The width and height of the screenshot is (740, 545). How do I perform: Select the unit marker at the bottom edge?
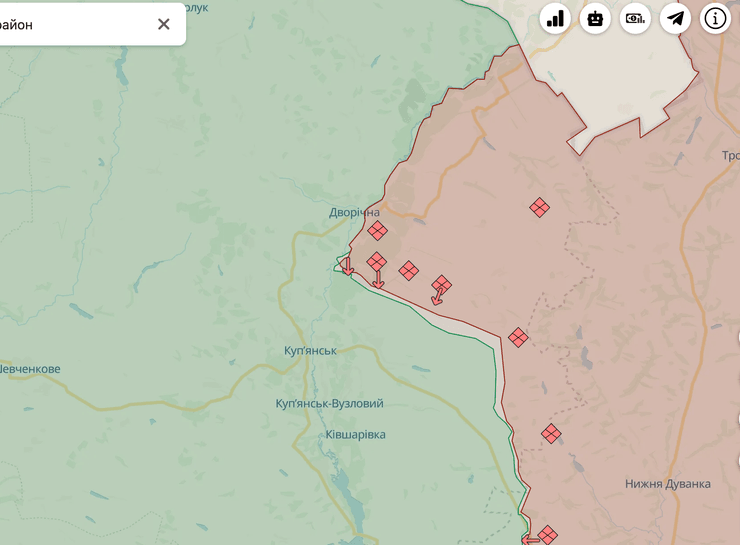(547, 535)
